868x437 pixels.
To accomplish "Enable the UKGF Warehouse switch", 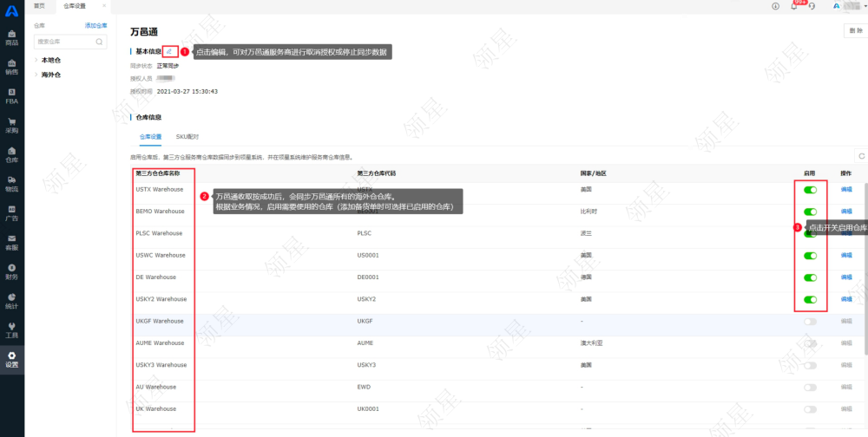I will (810, 321).
